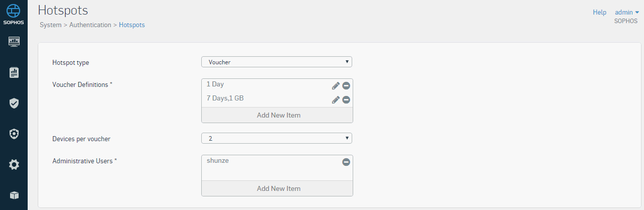Open the gear system settings icon
Viewport: 644px width, 210px height.
(x=14, y=164)
